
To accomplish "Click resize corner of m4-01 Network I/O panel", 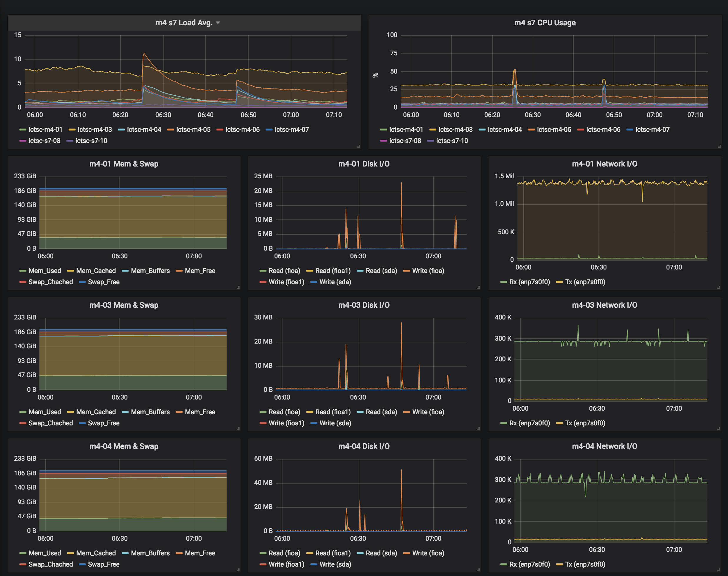I will tap(719, 287).
